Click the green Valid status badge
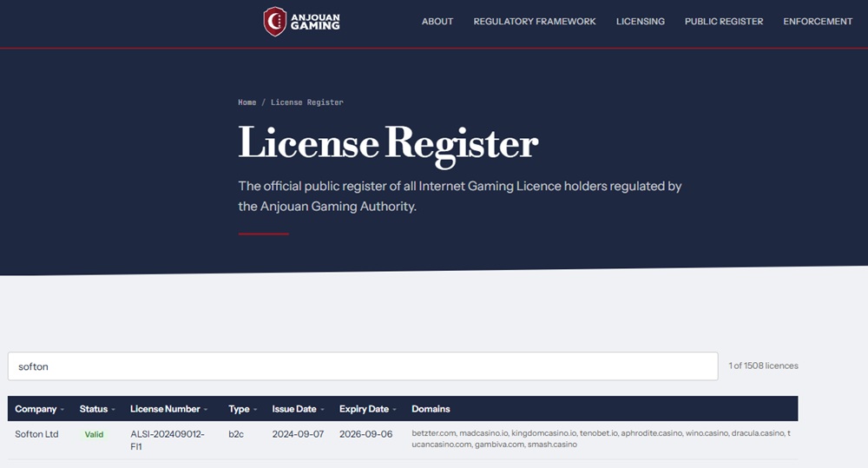 (x=94, y=435)
